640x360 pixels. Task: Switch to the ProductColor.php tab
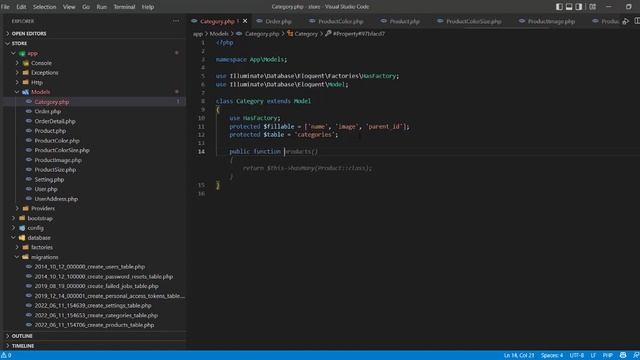[x=340, y=21]
